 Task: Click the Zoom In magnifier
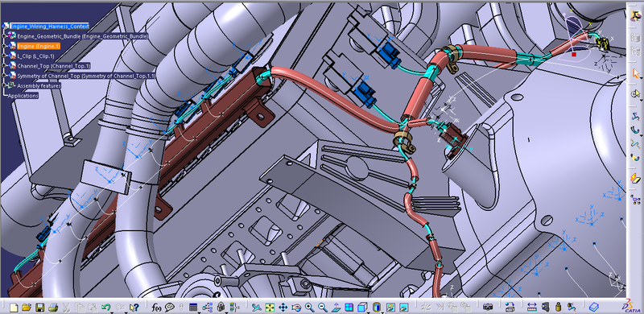[309, 307]
